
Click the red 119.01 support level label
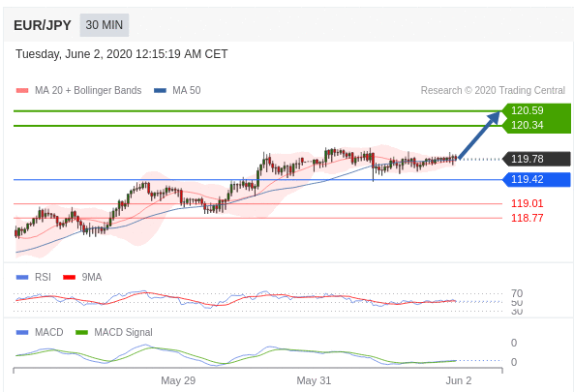coord(528,203)
